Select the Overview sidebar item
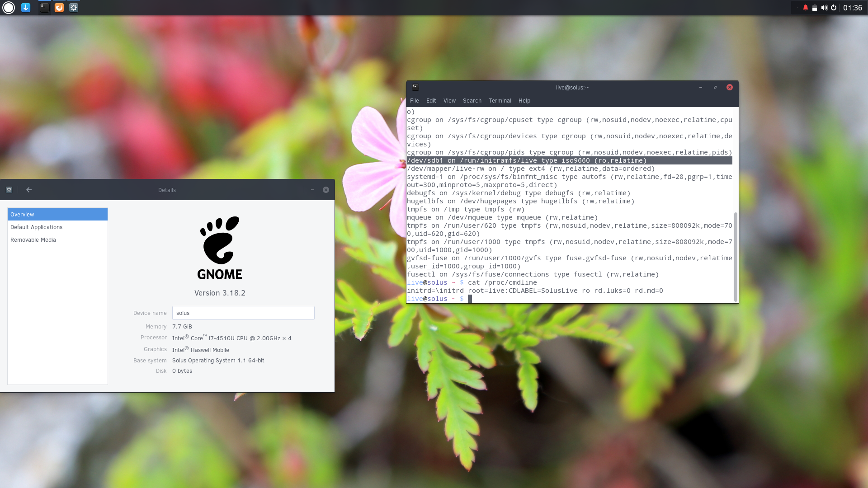868x488 pixels. [57, 214]
